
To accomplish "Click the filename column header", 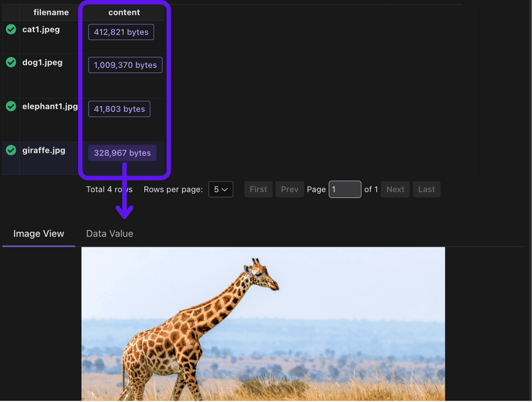I will coord(51,12).
